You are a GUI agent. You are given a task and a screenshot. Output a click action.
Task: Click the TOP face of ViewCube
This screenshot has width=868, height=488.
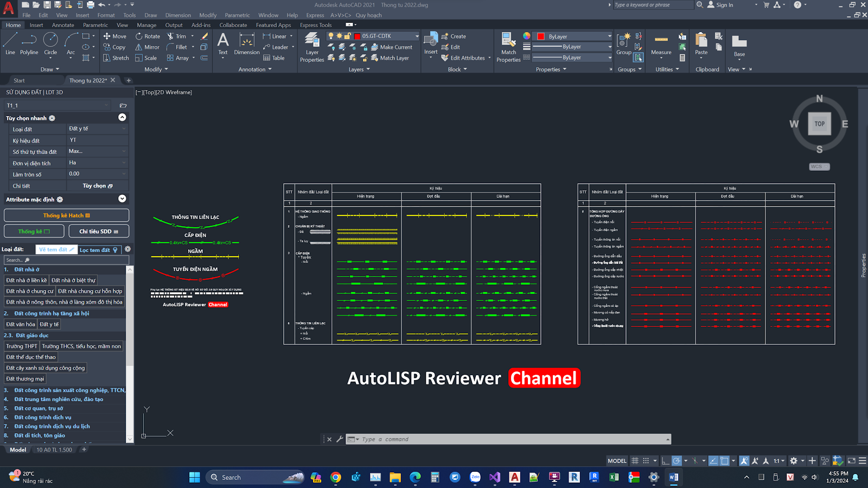point(819,124)
